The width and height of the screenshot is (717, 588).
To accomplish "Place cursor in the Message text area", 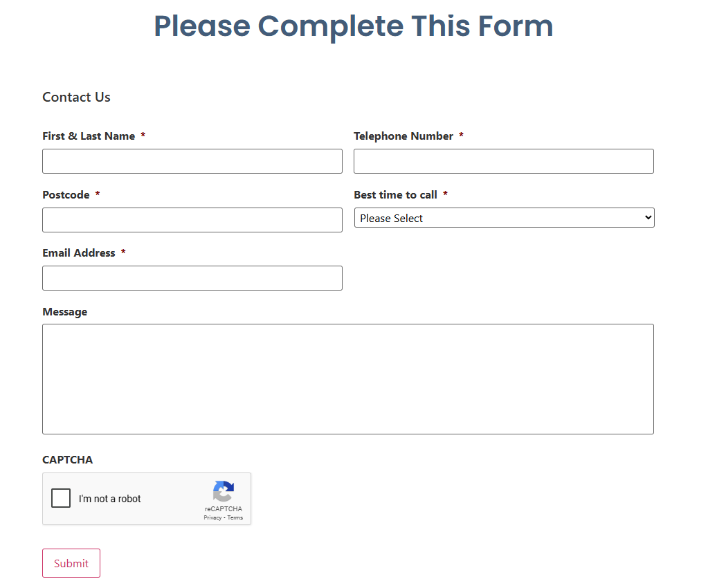I will [347, 379].
